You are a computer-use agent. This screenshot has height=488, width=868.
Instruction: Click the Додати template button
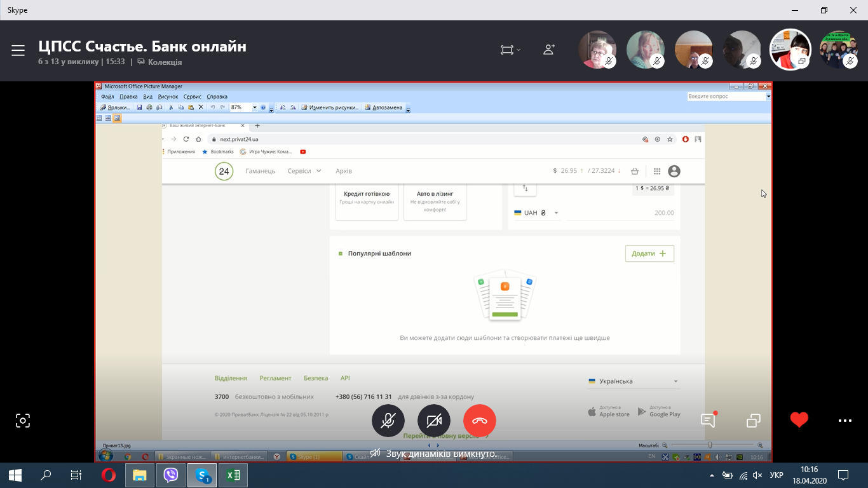pos(649,253)
